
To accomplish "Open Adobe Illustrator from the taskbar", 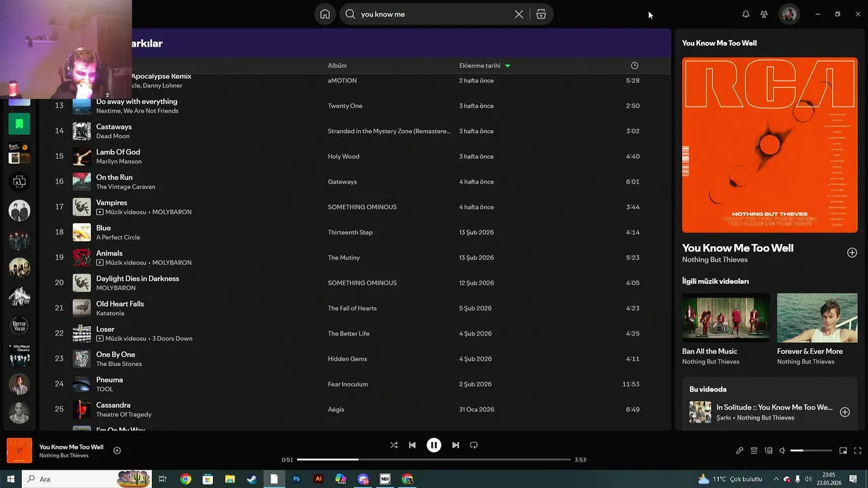I will pyautogui.click(x=319, y=479).
